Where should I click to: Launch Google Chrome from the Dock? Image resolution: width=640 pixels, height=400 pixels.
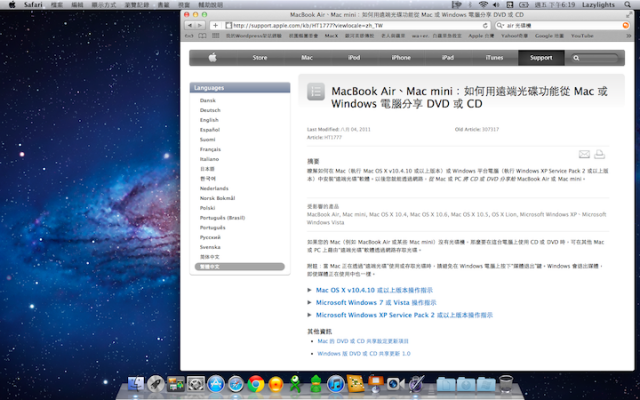pos(256,384)
